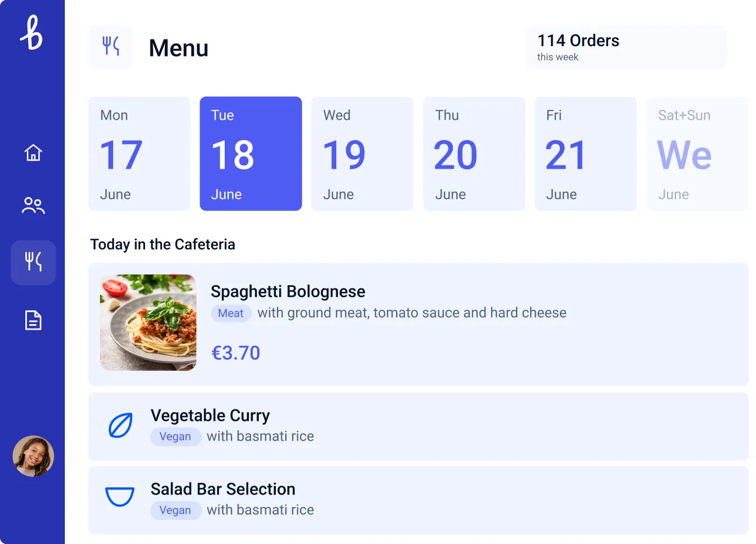
Task: Select Monday 17 June
Action: pos(140,154)
